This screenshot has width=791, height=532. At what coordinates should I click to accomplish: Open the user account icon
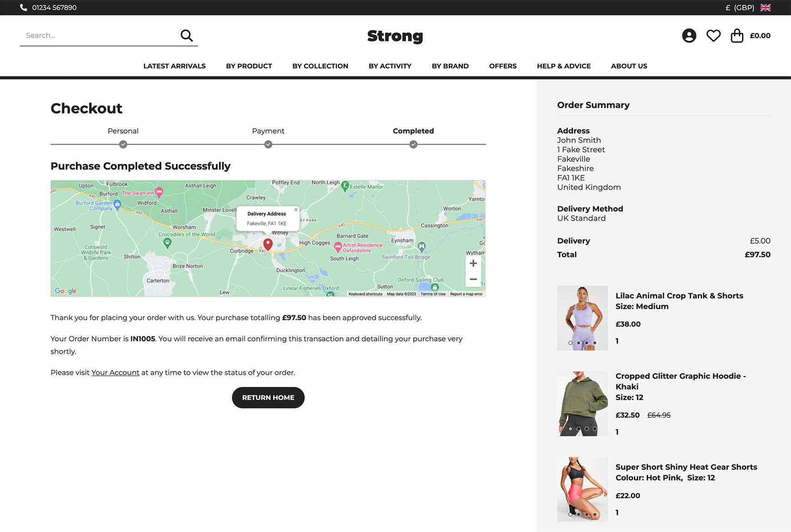point(689,35)
